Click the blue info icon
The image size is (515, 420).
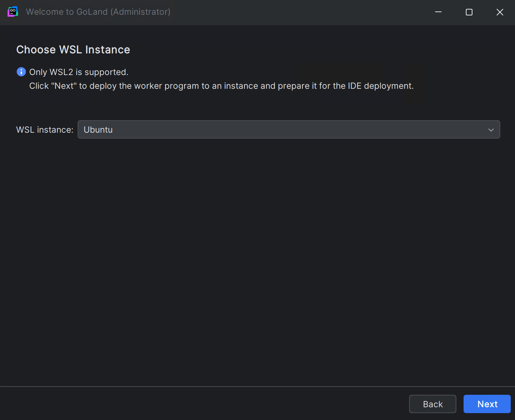point(21,72)
